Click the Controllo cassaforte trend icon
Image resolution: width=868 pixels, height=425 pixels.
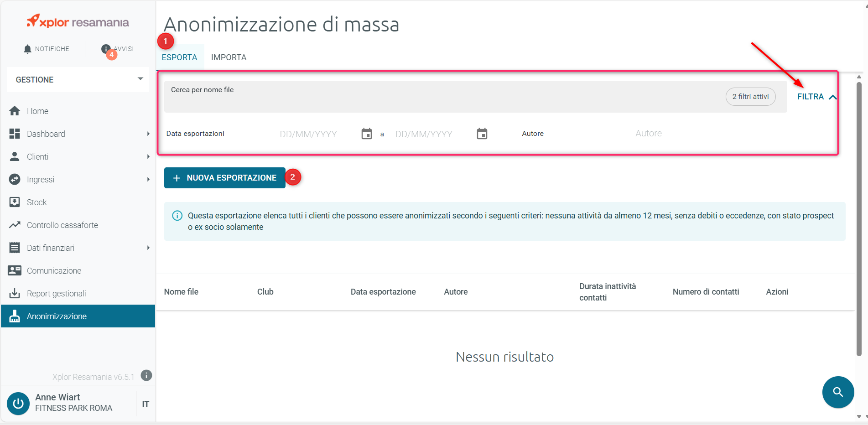click(15, 225)
